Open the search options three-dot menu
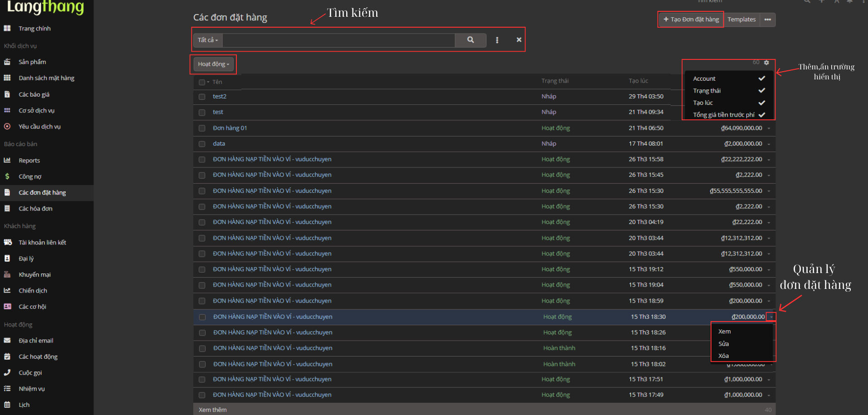The width and height of the screenshot is (868, 415). tap(497, 40)
